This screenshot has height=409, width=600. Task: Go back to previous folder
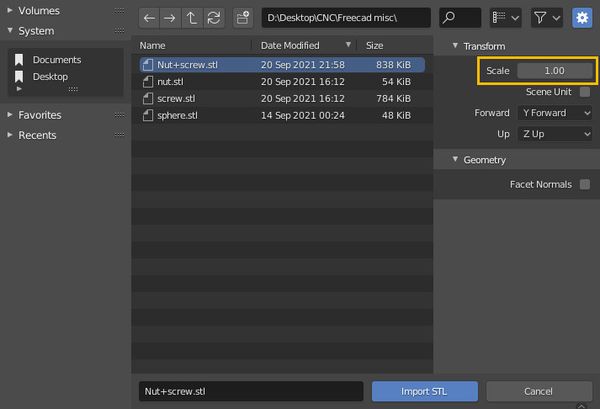tap(149, 18)
